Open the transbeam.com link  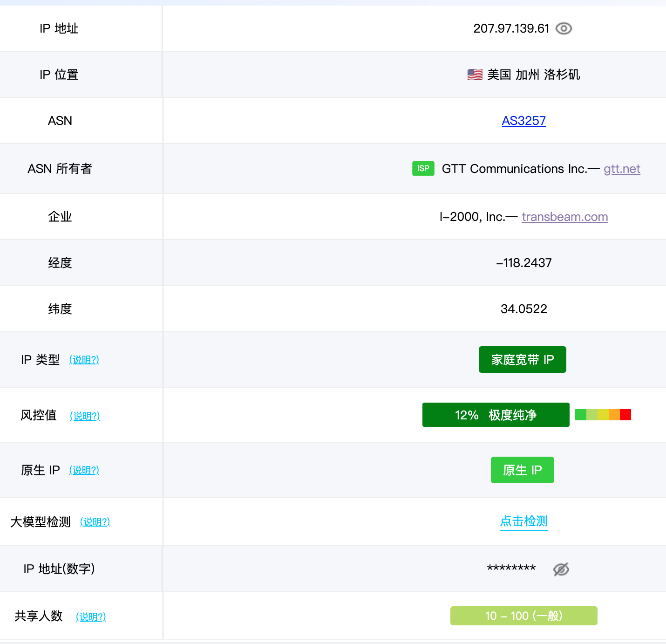point(564,217)
